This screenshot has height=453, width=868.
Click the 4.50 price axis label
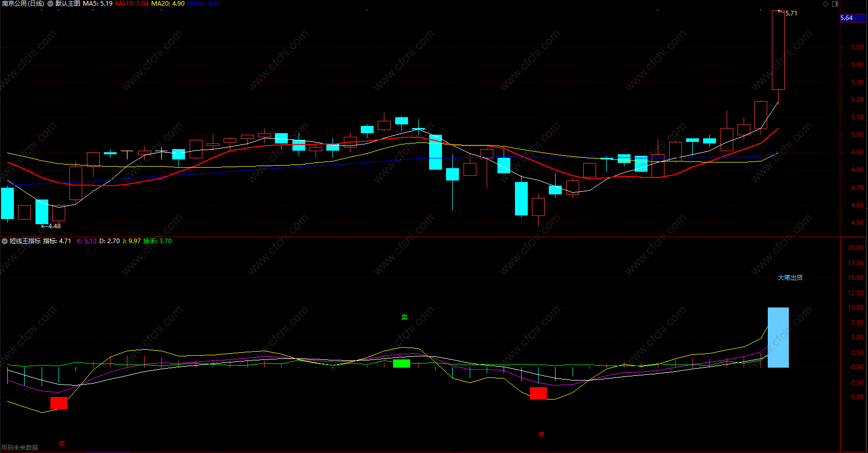pos(857,223)
